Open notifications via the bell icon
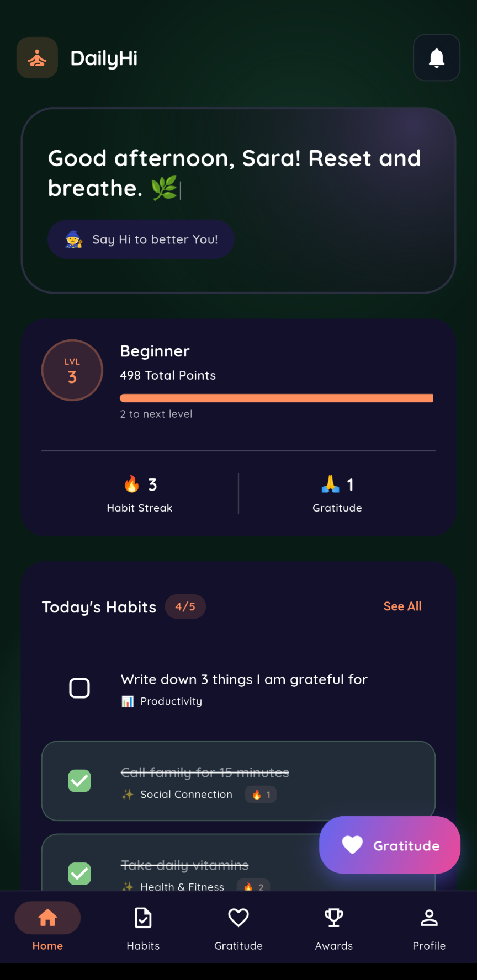This screenshot has height=980, width=477. 436,57
